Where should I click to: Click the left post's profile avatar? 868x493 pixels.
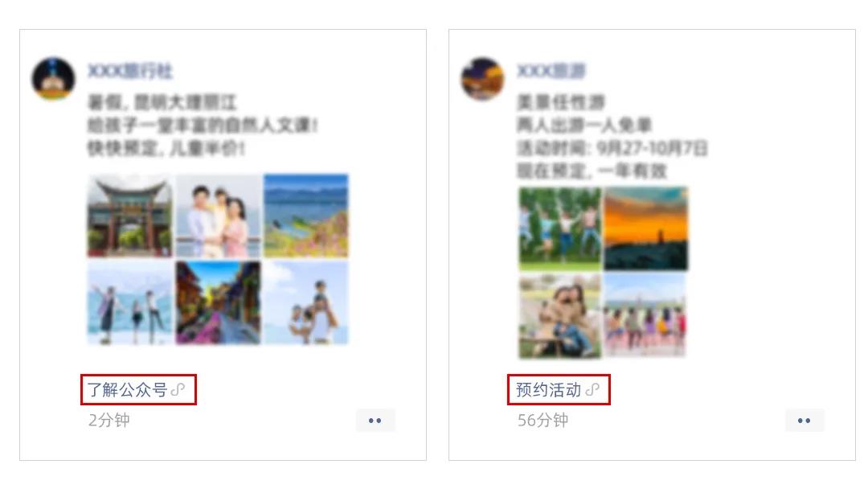53,79
